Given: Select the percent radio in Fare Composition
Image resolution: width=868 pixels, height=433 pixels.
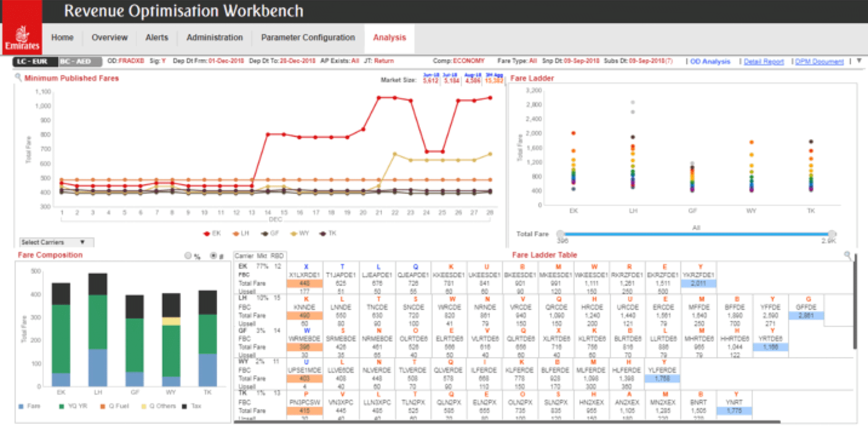Looking at the screenshot, I should click(x=188, y=256).
